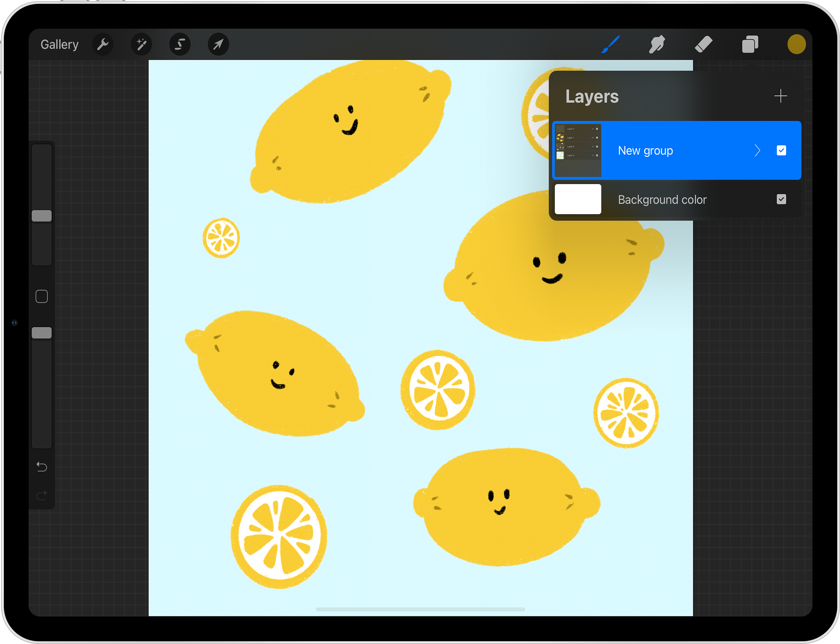This screenshot has height=644, width=840.
Task: Uncheck Background color visibility
Action: (x=781, y=199)
